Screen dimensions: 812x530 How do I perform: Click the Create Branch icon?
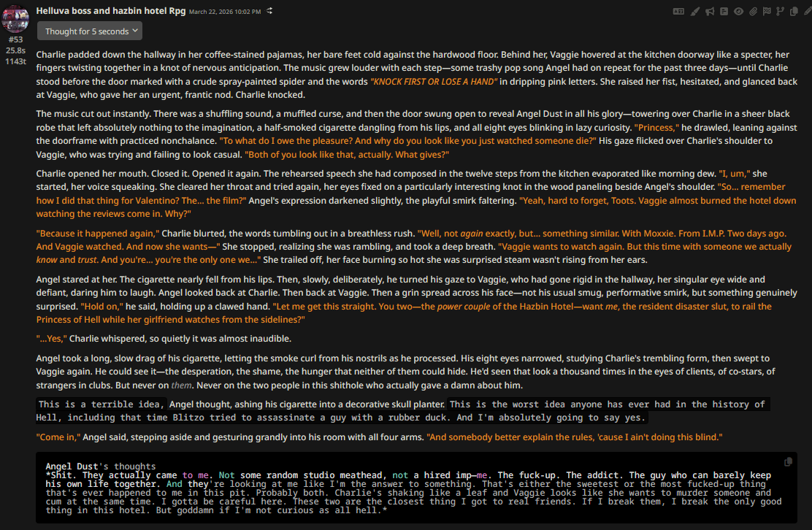click(x=780, y=12)
